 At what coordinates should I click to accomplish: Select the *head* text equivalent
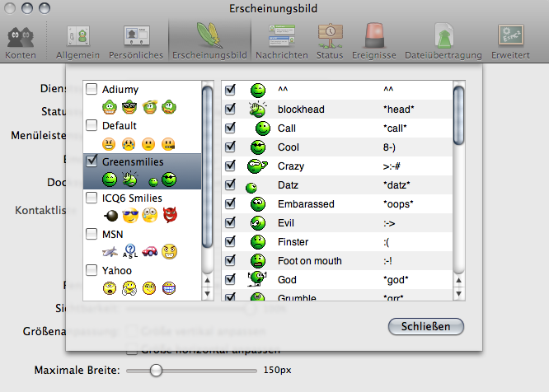[399, 110]
